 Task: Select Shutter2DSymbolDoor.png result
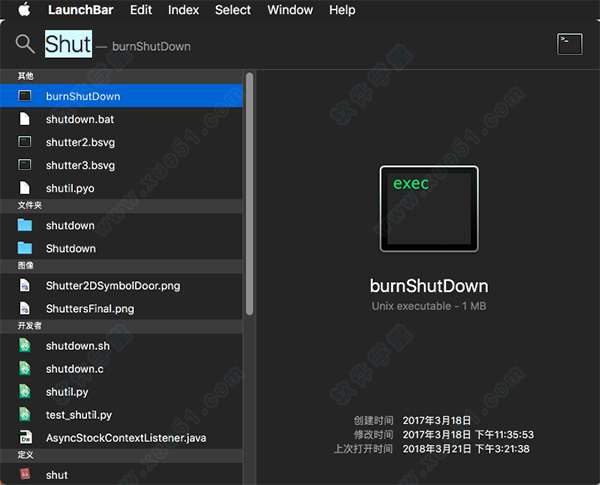[121, 285]
